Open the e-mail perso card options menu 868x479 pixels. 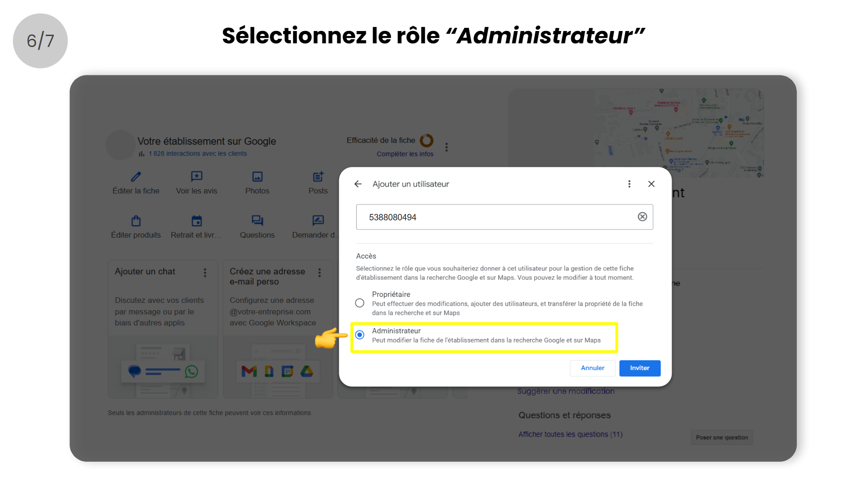coord(320,272)
